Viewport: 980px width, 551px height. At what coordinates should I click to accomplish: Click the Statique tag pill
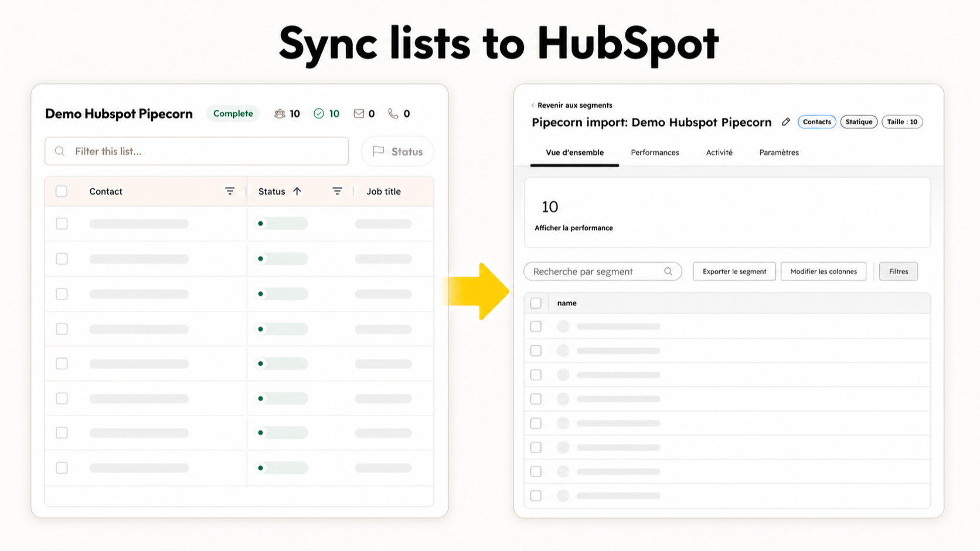point(859,122)
